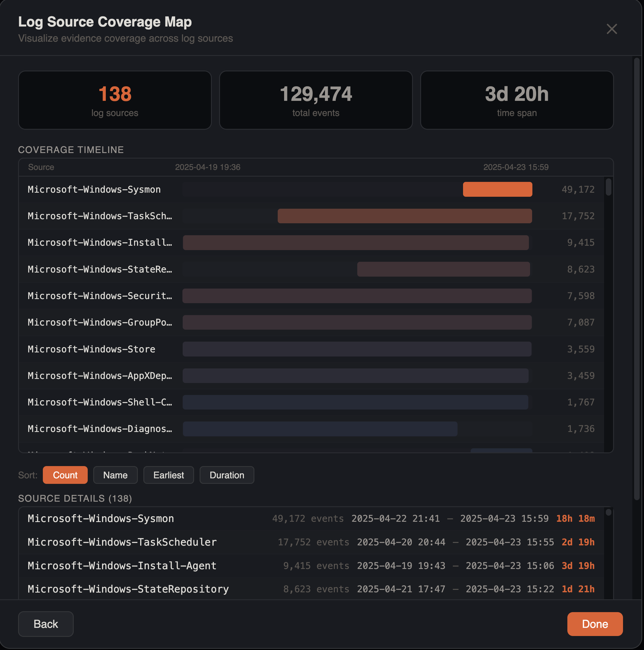Sort log sources by Count
The image size is (644, 650).
(65, 475)
